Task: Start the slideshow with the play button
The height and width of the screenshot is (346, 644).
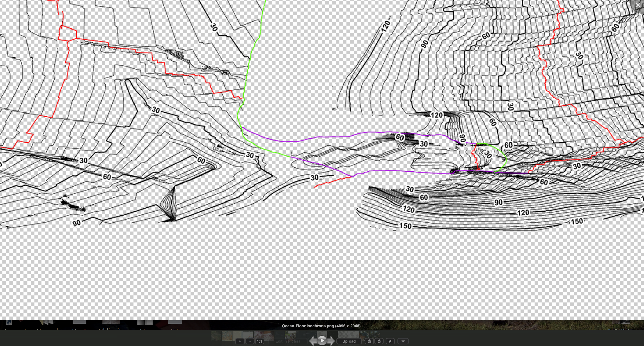Action: 322,341
